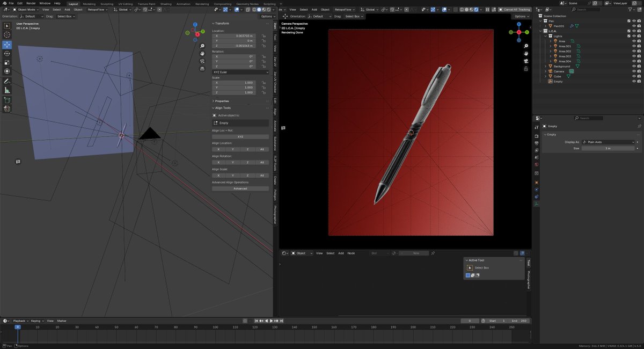Select the Measure tool

pyautogui.click(x=7, y=90)
